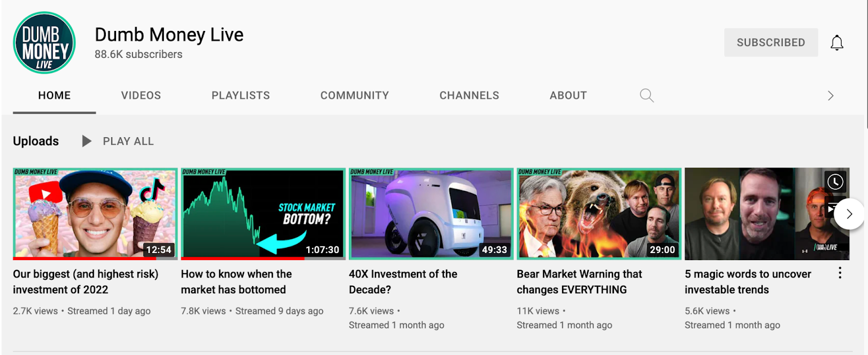The image size is (868, 355).
Task: Click '7.8K views' under the market bottomed video
Action: [203, 311]
